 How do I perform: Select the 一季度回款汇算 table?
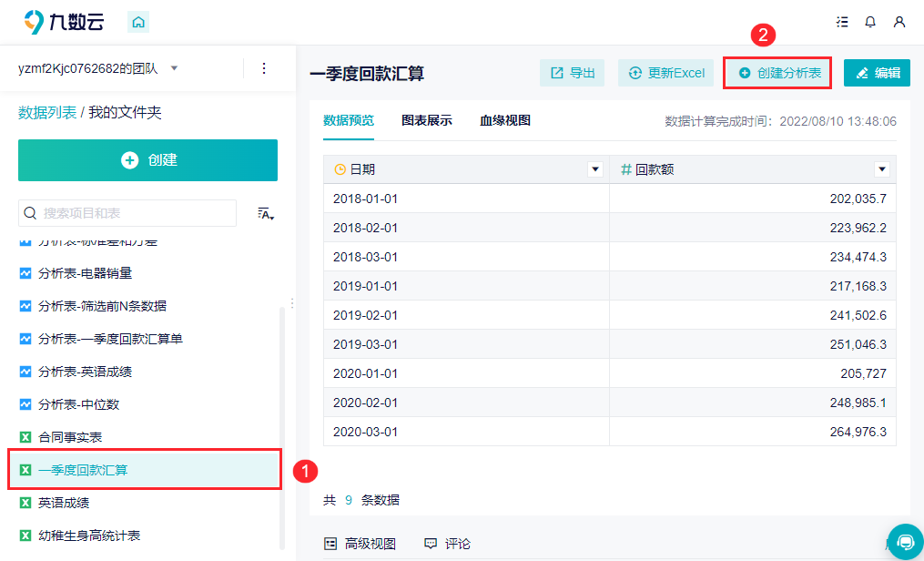pyautogui.click(x=145, y=470)
